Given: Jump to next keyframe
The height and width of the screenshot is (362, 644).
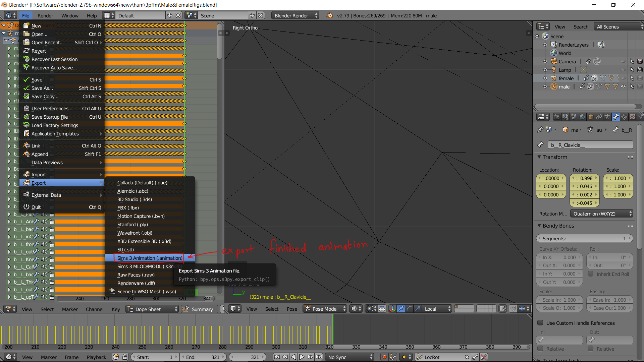Looking at the screenshot, I should [x=310, y=357].
